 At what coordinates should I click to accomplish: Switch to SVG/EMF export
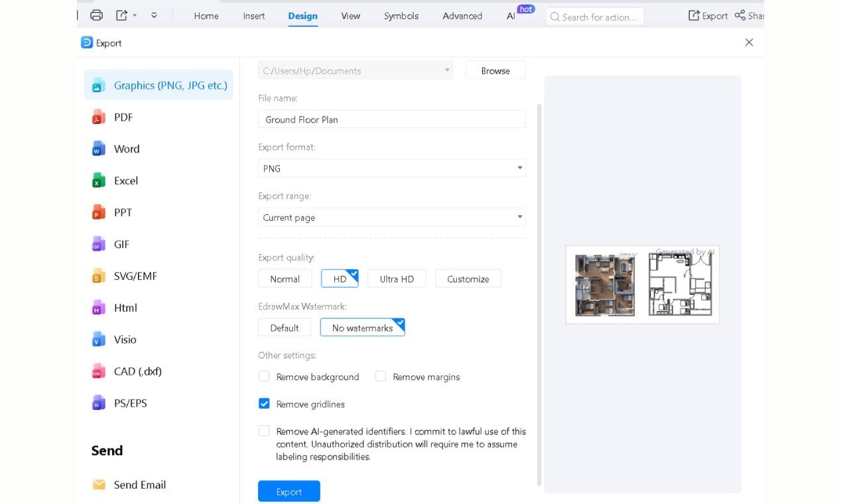(x=98, y=276)
